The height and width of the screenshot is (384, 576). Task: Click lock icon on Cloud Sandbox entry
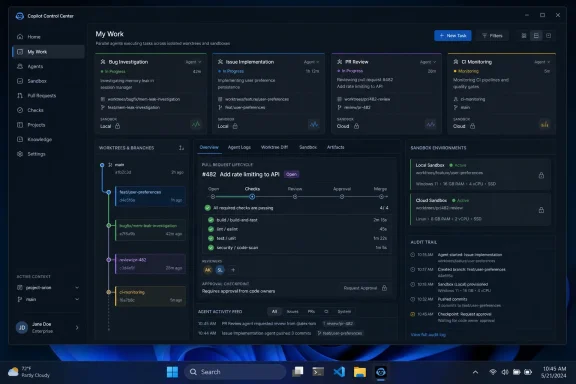tap(541, 210)
